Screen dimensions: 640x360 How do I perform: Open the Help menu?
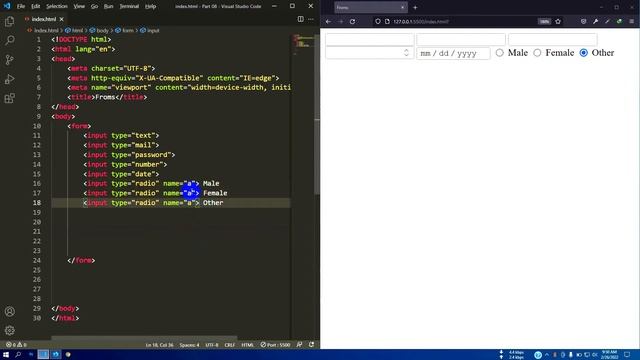[151, 6]
